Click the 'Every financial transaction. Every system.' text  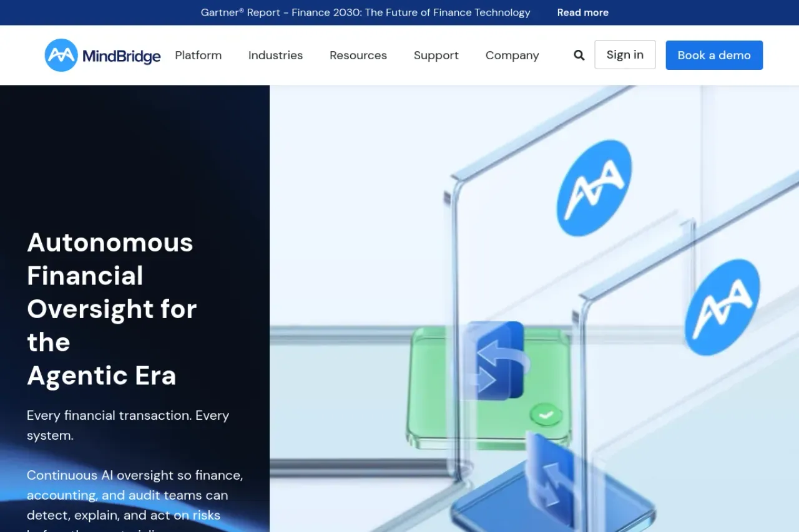pyautogui.click(x=129, y=425)
